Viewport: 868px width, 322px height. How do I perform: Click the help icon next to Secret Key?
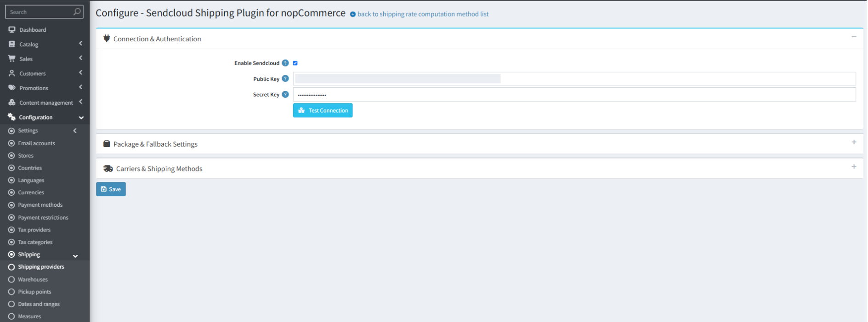point(285,94)
